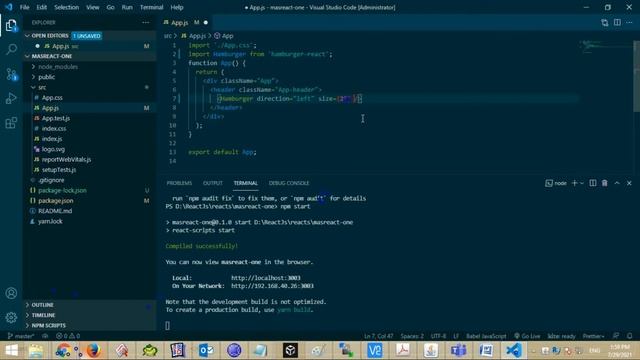Split the editor to the right

(x=617, y=22)
